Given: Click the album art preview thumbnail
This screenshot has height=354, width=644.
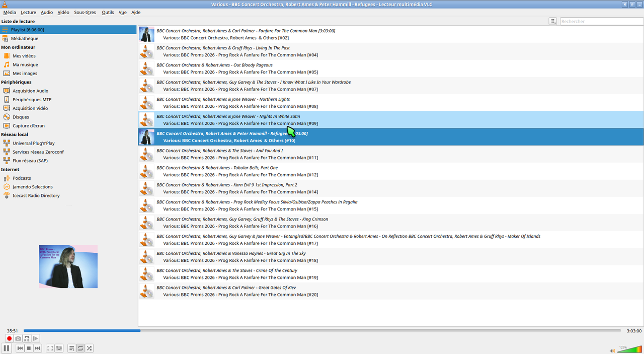Looking at the screenshot, I should pos(68,266).
